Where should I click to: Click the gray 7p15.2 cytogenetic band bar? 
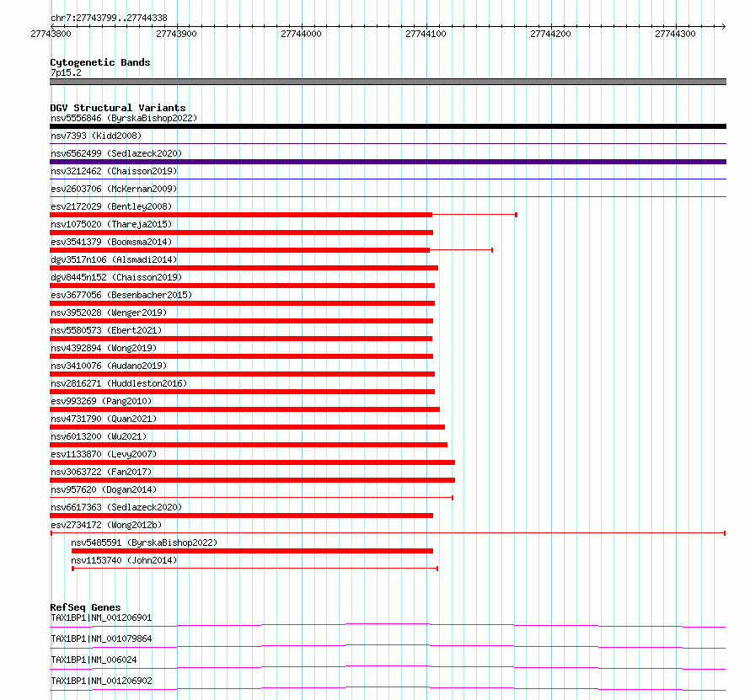(x=388, y=82)
